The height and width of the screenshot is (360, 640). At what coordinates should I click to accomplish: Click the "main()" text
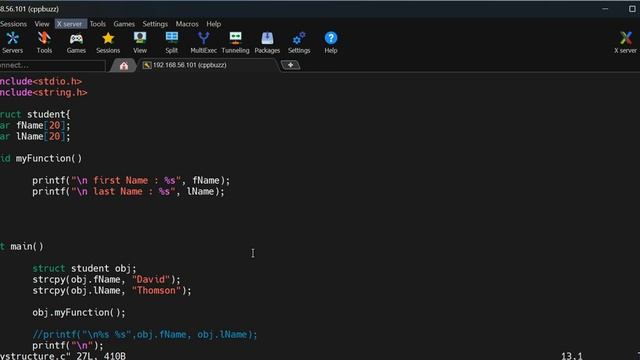click(x=27, y=247)
